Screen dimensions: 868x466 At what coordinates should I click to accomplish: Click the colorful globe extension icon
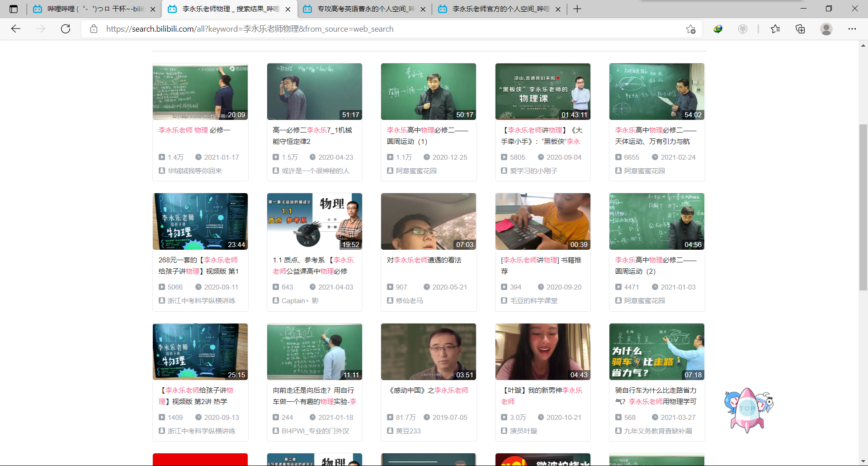tap(718, 29)
